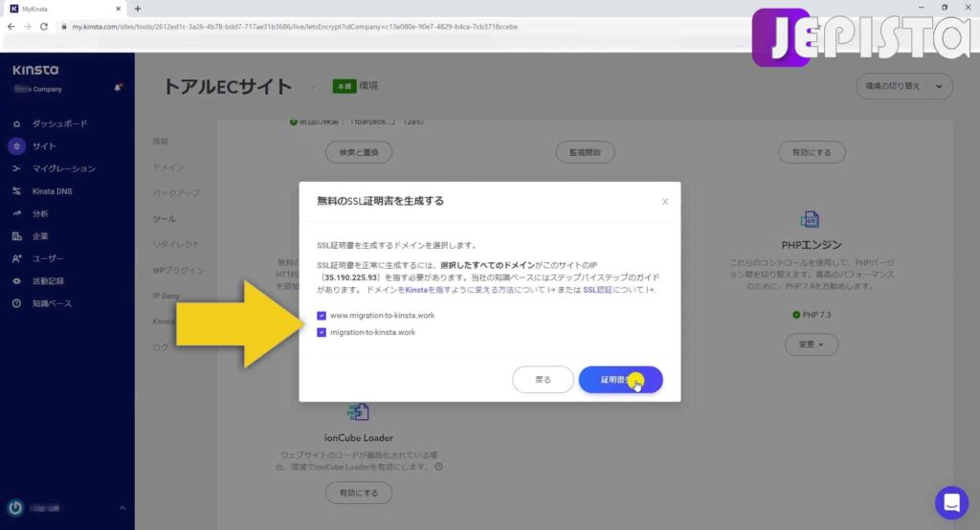Open the 環境の切り替え dropdown
This screenshot has width=980, height=530.
click(903, 86)
